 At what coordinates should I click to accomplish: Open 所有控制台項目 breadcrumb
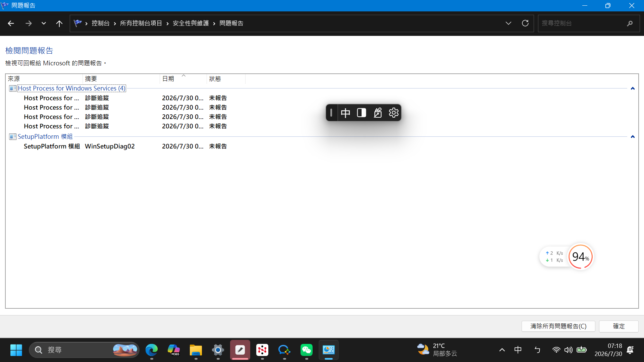pos(141,23)
